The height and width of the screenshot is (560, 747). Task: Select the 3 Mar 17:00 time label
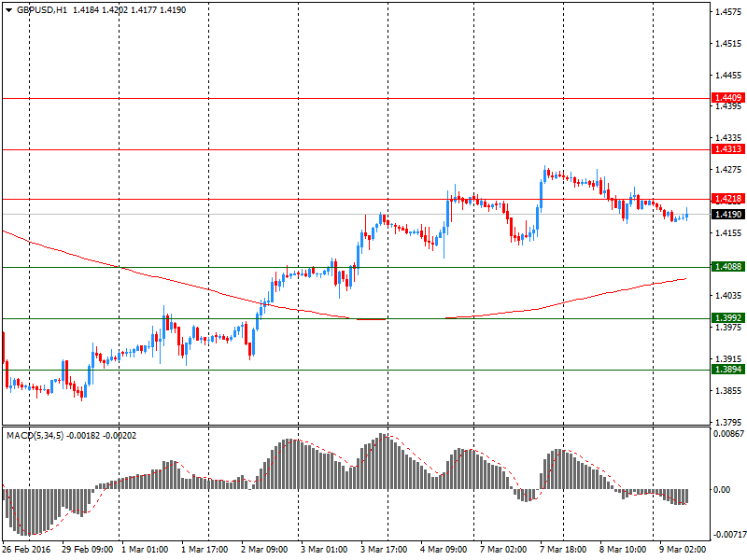(x=384, y=550)
